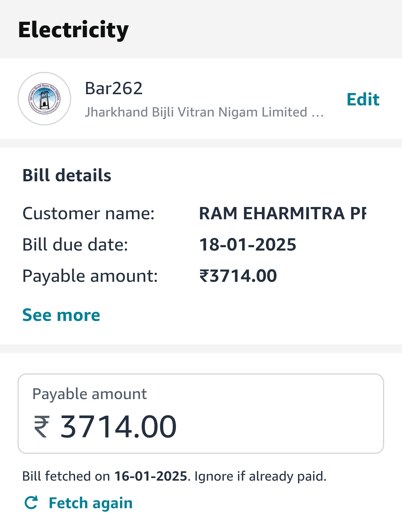Click the Electricity page title
This screenshot has height=532, width=402.
(73, 30)
